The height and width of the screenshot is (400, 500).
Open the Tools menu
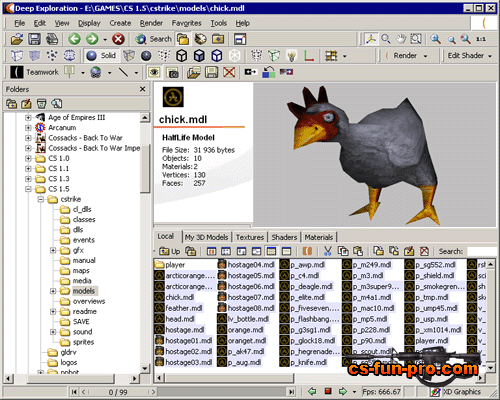point(219,23)
